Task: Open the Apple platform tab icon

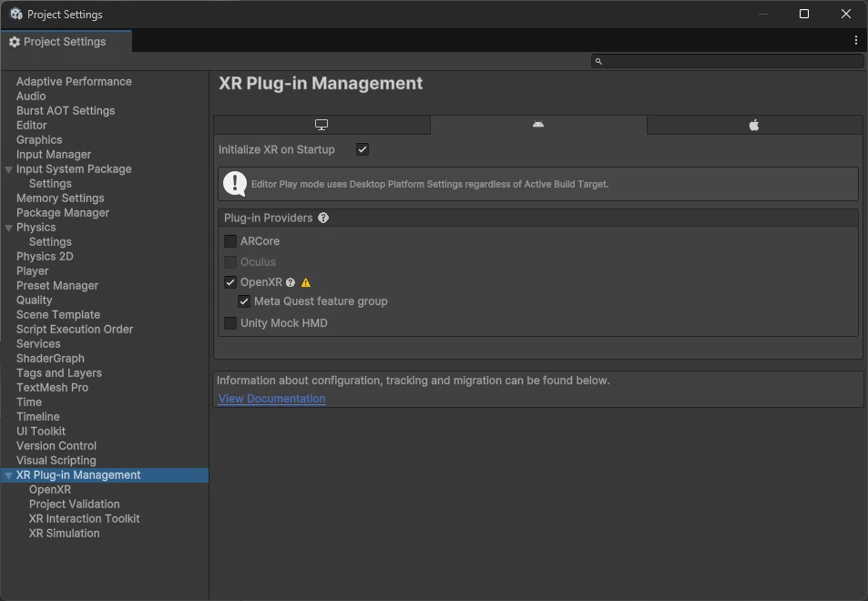Action: [753, 125]
